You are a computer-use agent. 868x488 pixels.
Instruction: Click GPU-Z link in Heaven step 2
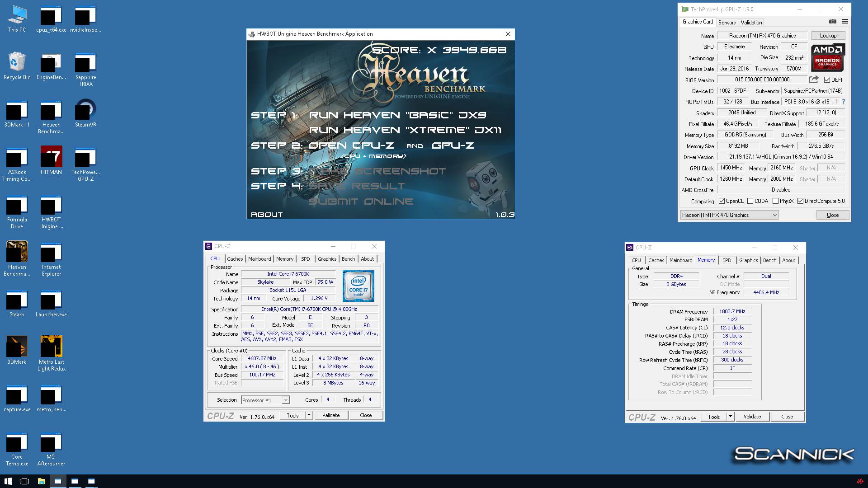tap(453, 145)
